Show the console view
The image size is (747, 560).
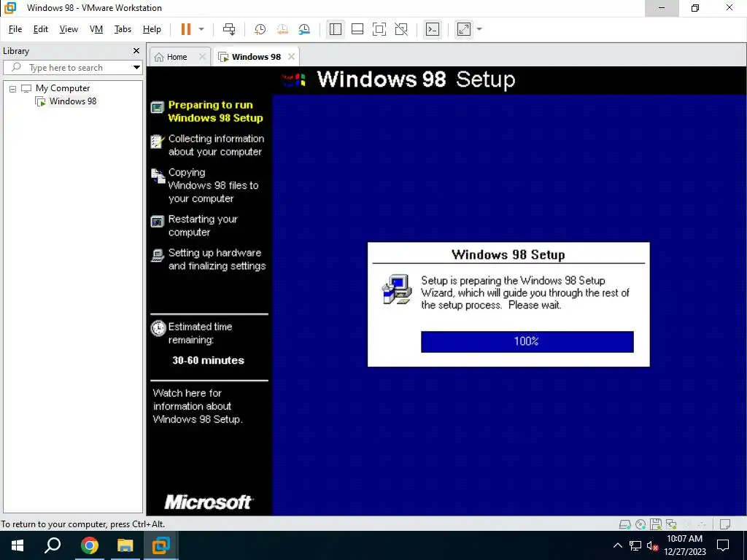point(433,29)
